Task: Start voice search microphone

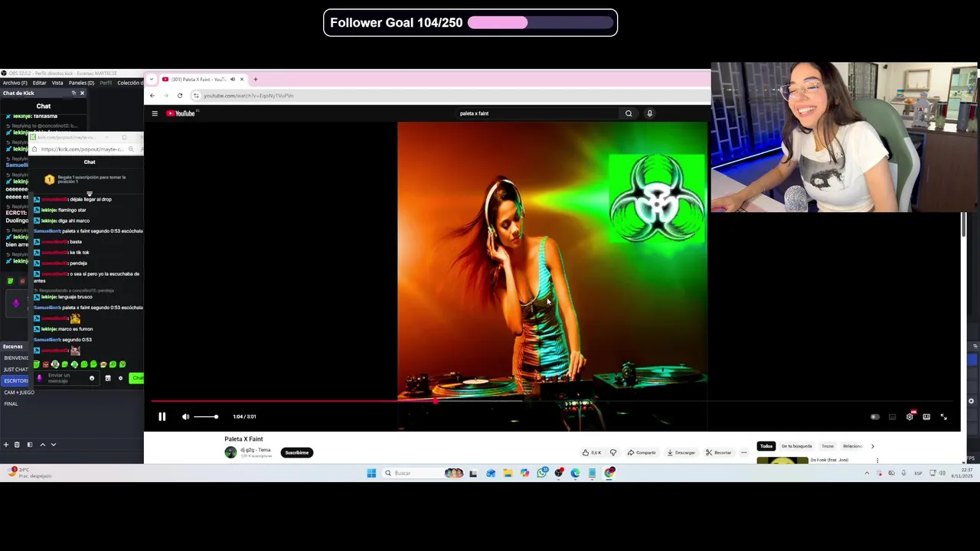Action: coord(649,113)
